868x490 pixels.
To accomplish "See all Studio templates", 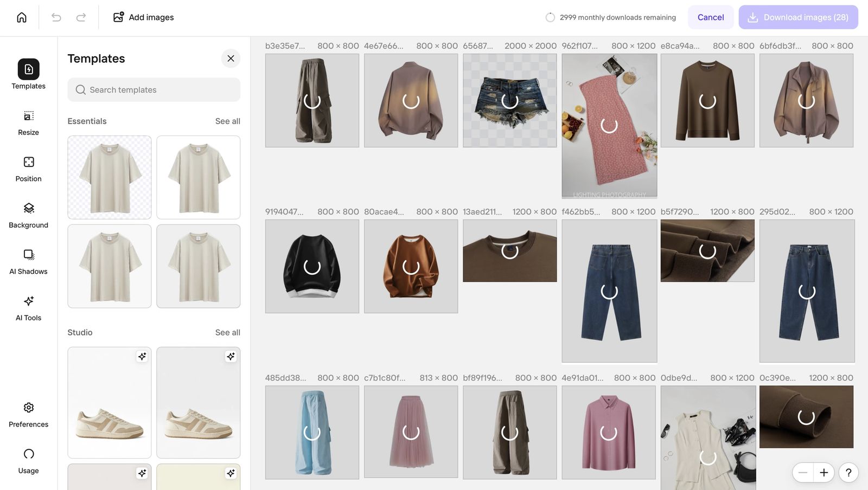I will pos(228,332).
